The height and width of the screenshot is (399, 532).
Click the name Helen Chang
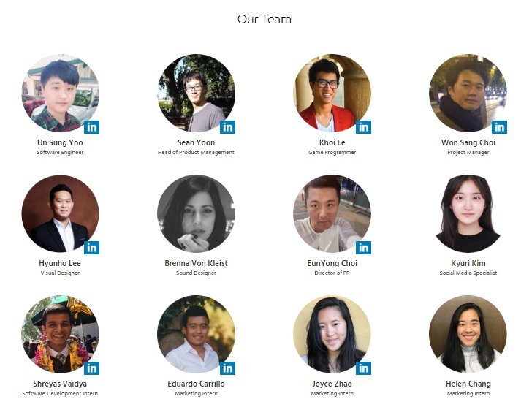pyautogui.click(x=468, y=384)
